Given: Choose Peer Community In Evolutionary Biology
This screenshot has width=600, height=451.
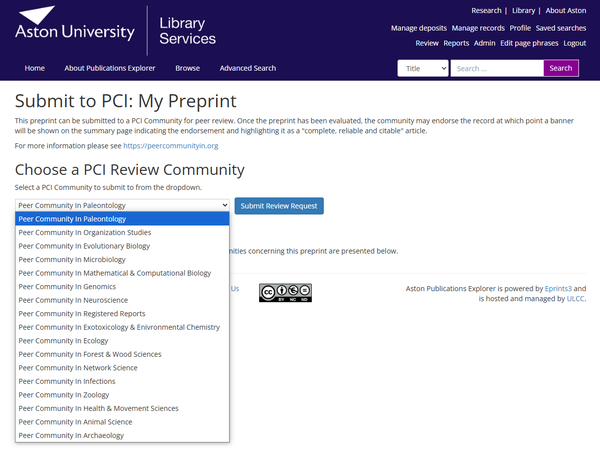Looking at the screenshot, I should [122, 246].
